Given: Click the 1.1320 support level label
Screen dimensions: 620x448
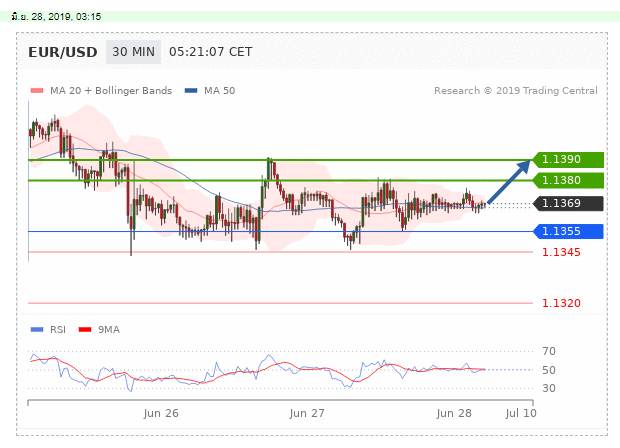Looking at the screenshot, I should [x=561, y=303].
